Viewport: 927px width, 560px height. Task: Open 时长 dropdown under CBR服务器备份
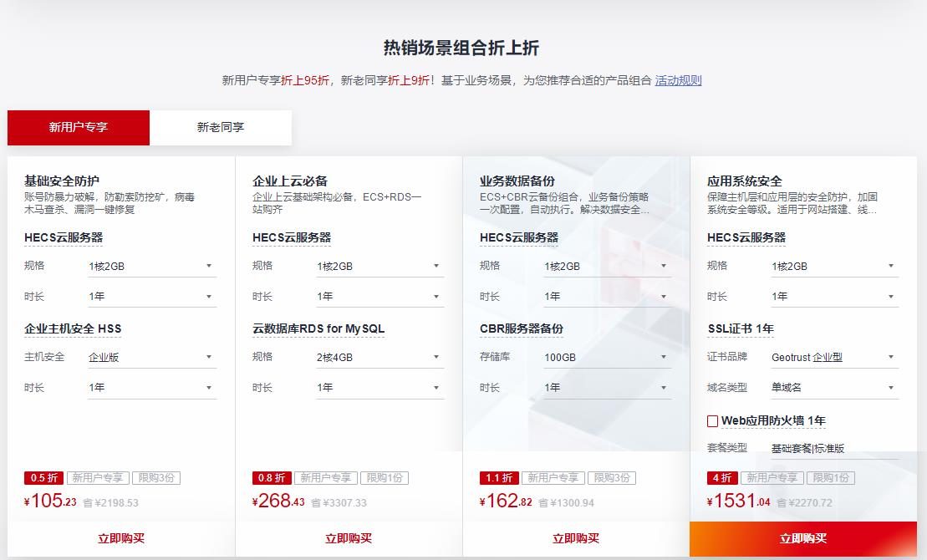click(x=607, y=387)
